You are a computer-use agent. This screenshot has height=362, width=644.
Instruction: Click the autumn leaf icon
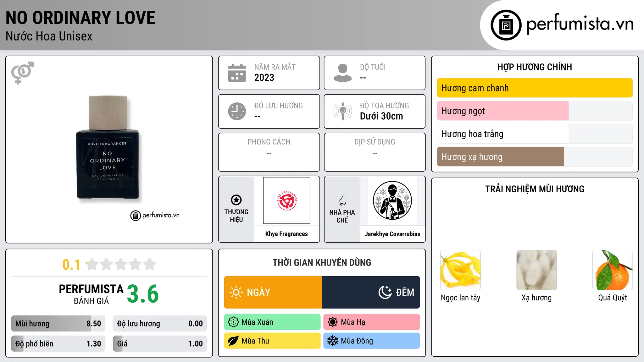point(233,341)
